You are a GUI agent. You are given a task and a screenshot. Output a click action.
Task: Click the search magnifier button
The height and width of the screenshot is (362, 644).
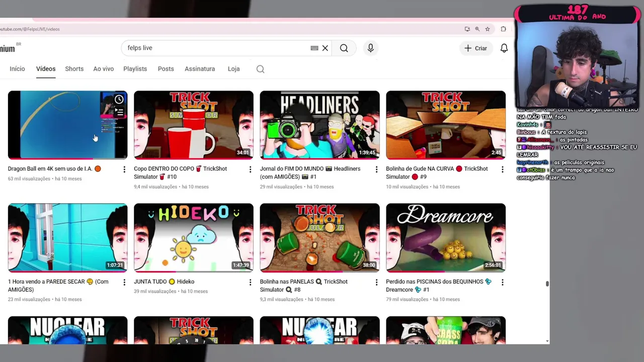click(x=344, y=48)
